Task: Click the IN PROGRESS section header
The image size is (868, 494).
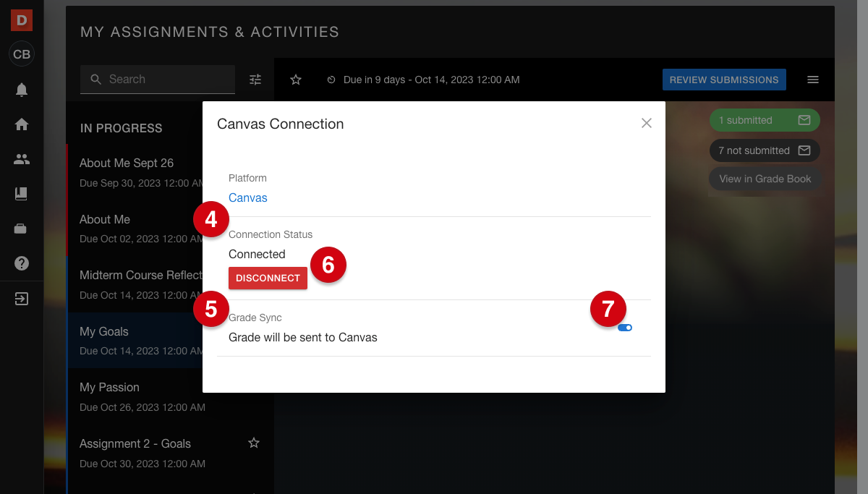Action: (x=121, y=128)
